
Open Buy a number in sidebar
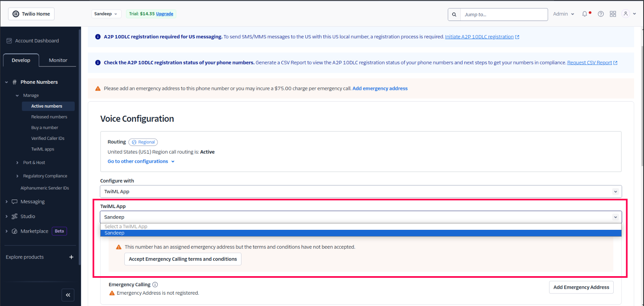[x=45, y=127]
